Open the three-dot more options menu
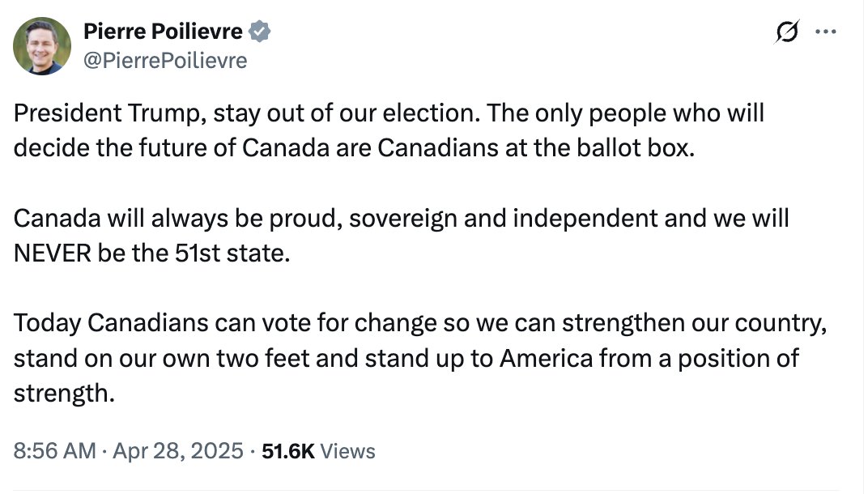This screenshot has height=494, width=868. coord(825,32)
